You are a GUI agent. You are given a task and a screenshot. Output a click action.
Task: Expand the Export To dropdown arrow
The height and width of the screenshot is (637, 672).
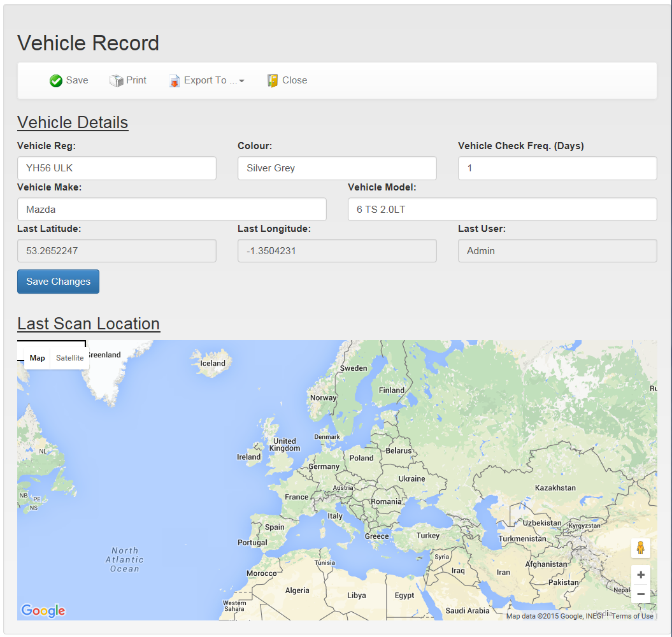(x=241, y=81)
